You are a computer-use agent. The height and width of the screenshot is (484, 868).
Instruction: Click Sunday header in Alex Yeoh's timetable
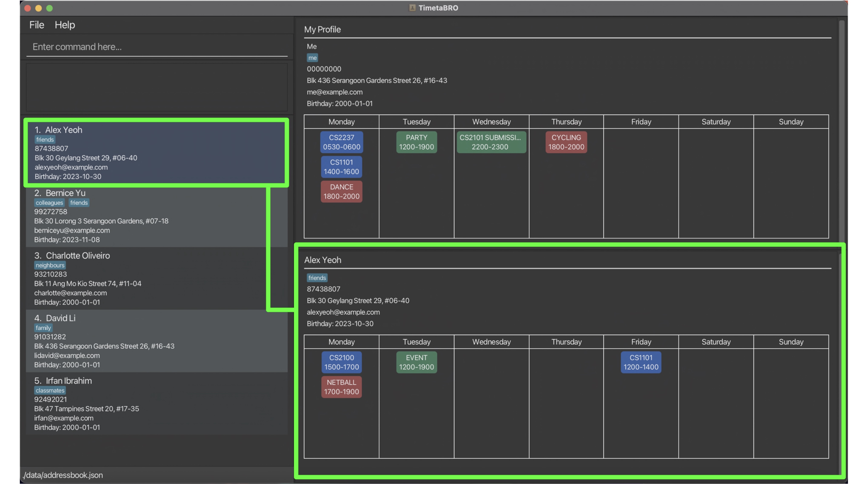791,342
